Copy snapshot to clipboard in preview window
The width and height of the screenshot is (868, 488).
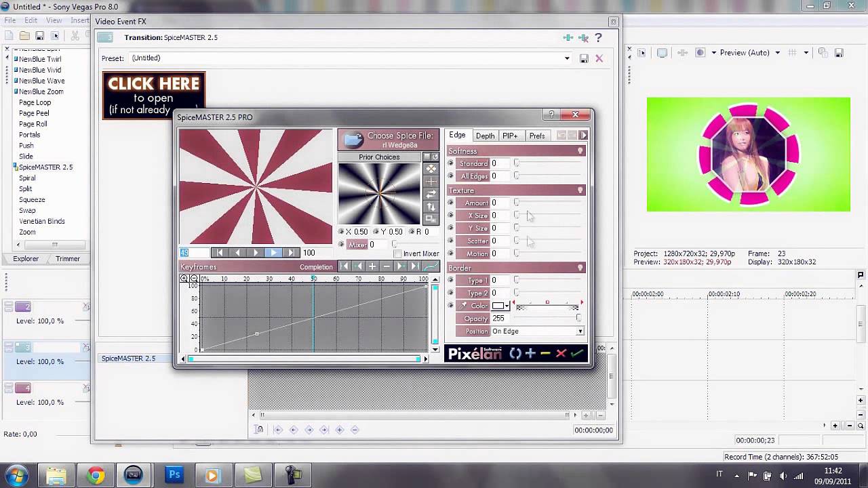click(823, 53)
